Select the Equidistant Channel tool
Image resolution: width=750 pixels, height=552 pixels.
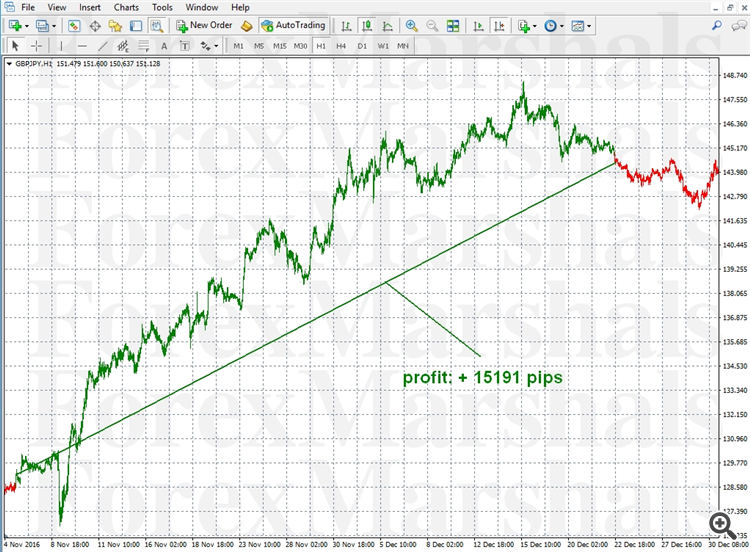click(x=123, y=46)
